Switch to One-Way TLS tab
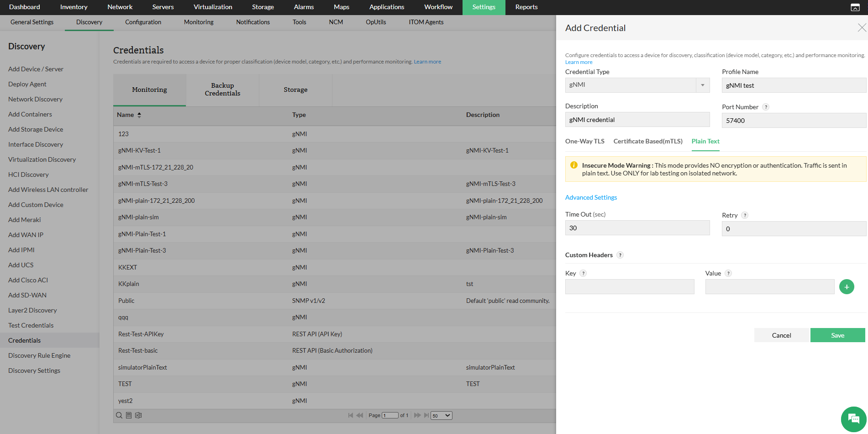868x434 pixels. [x=584, y=141]
